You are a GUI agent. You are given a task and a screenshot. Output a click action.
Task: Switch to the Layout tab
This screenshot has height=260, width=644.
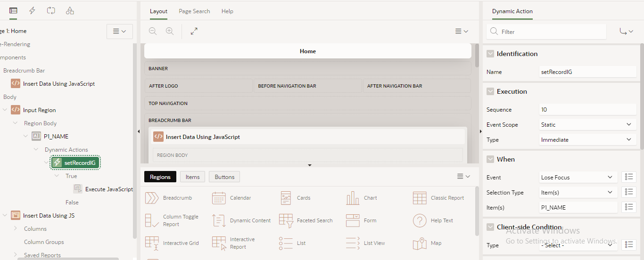pyautogui.click(x=158, y=11)
